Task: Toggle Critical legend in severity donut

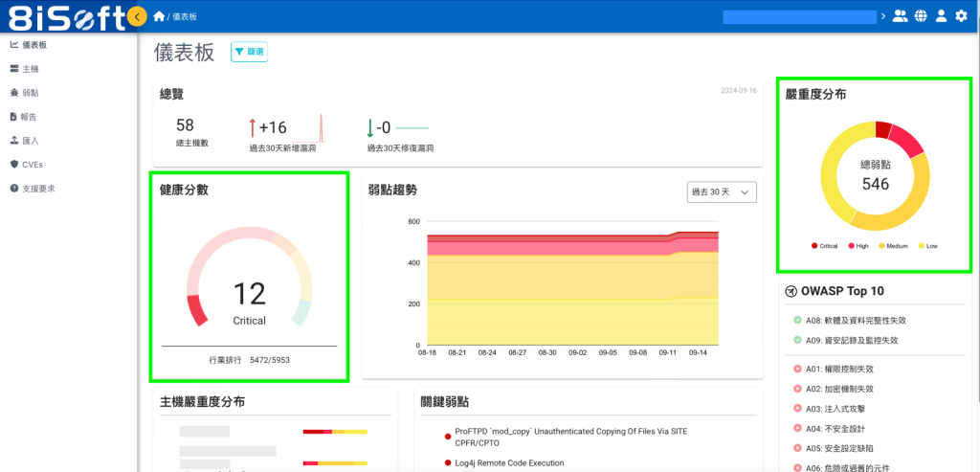Action: pyautogui.click(x=824, y=246)
